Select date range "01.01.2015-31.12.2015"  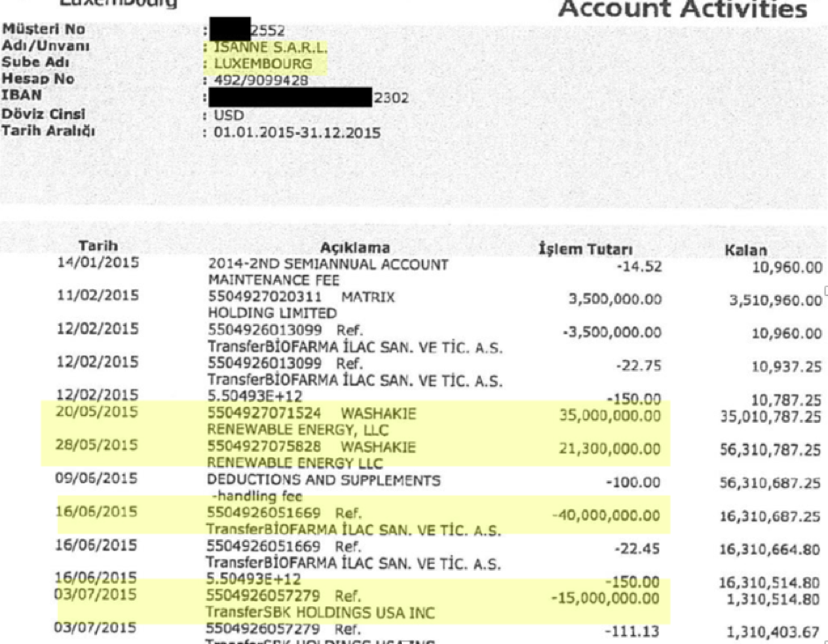pos(297,132)
